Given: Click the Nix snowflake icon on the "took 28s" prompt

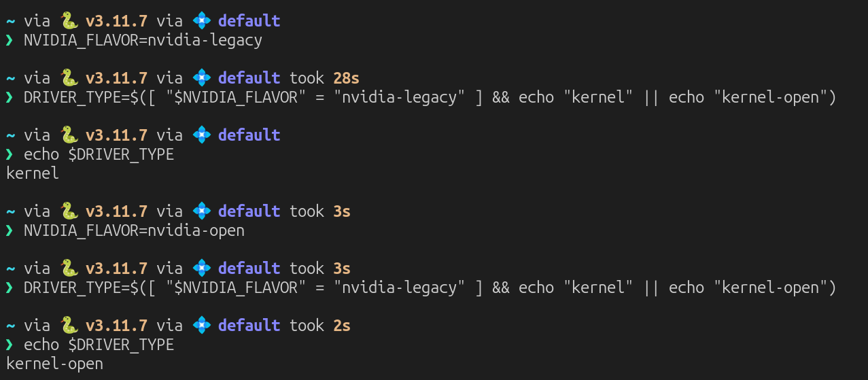Looking at the screenshot, I should click(x=201, y=77).
